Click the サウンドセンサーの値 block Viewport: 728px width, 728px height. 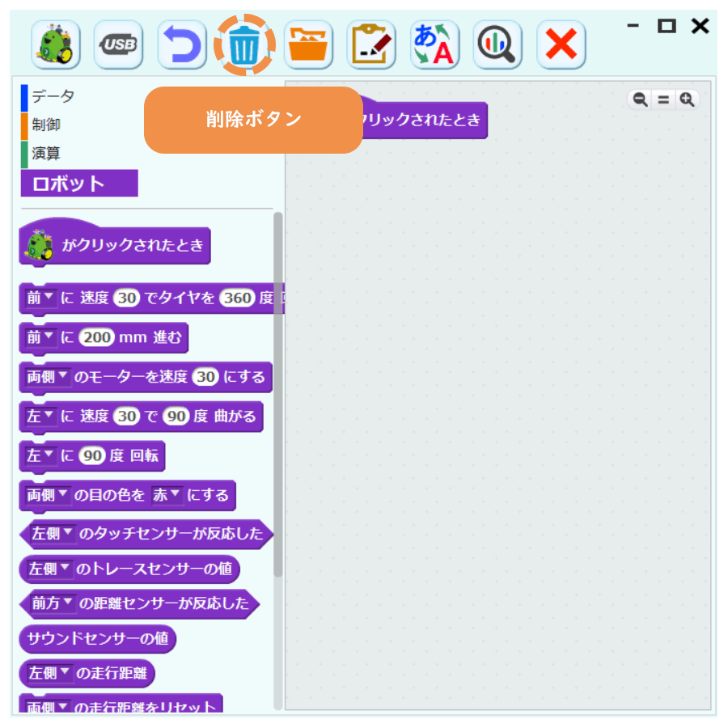click(x=98, y=638)
